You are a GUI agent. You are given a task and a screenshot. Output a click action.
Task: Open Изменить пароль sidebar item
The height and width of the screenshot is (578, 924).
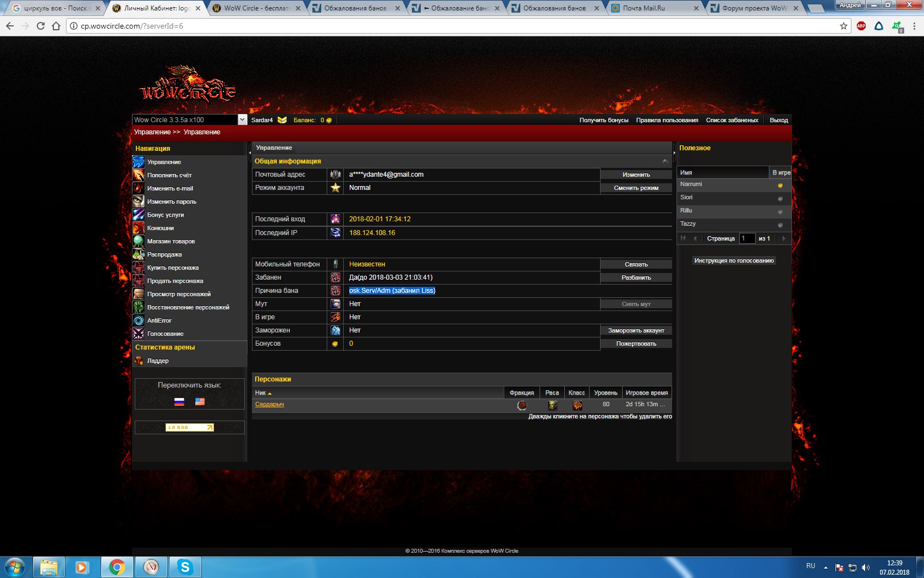172,201
